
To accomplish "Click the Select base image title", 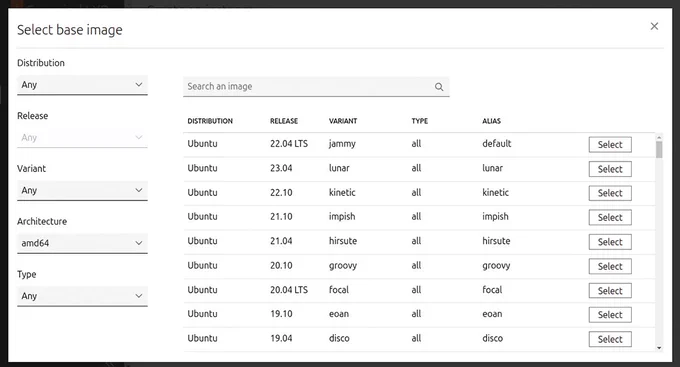I will pyautogui.click(x=70, y=30).
